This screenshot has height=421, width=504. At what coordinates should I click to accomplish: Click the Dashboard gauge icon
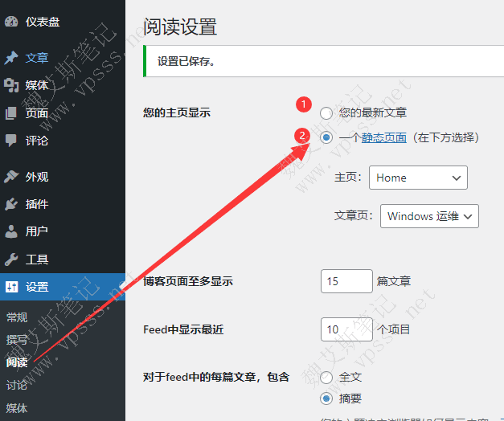point(11,22)
